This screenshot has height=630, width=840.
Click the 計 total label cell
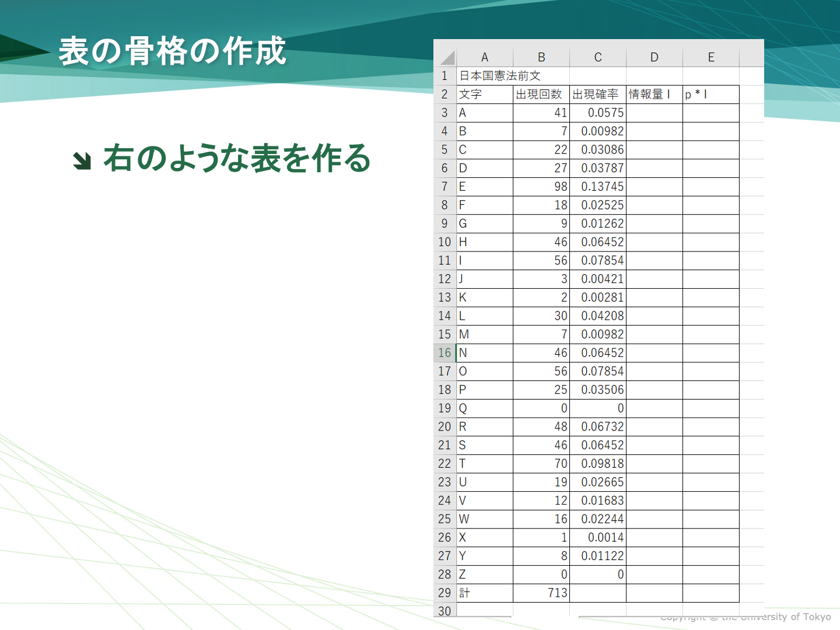(485, 593)
